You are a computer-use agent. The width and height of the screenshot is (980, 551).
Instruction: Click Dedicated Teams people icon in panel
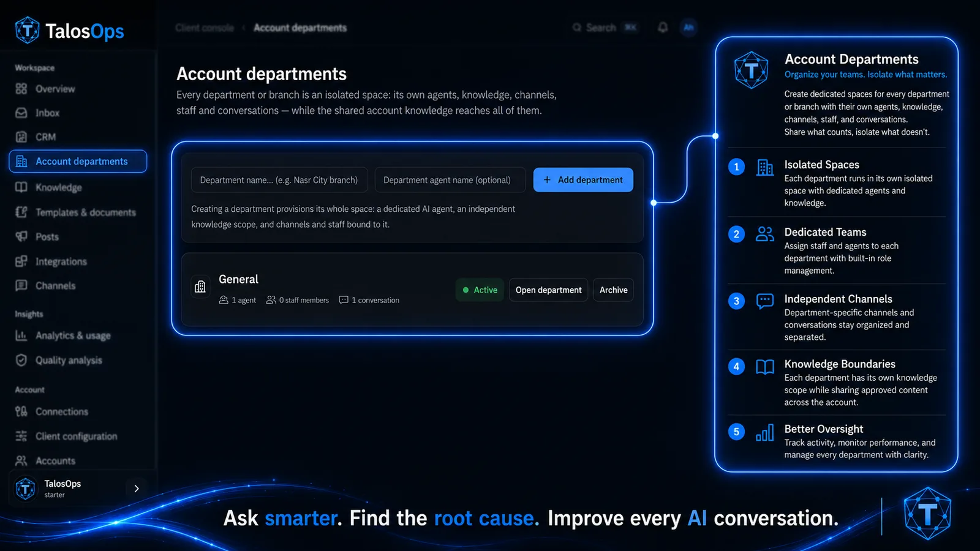tap(765, 234)
